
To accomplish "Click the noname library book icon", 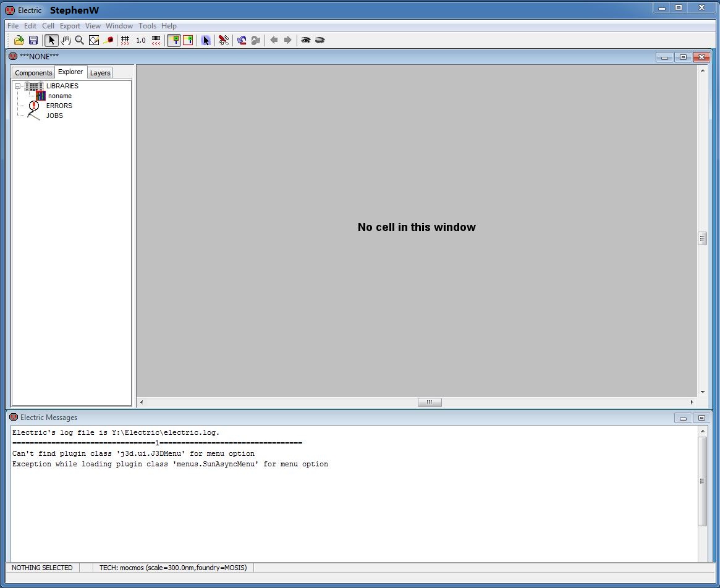I will 41,96.
